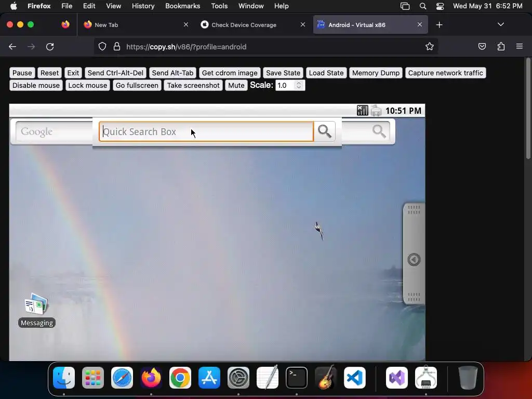Open macOS Control Center icon
Viewport: 532px width, 399px height.
[440, 6]
